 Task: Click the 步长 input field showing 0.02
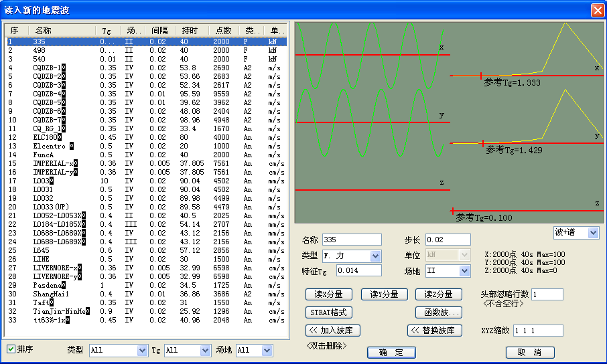click(x=448, y=240)
